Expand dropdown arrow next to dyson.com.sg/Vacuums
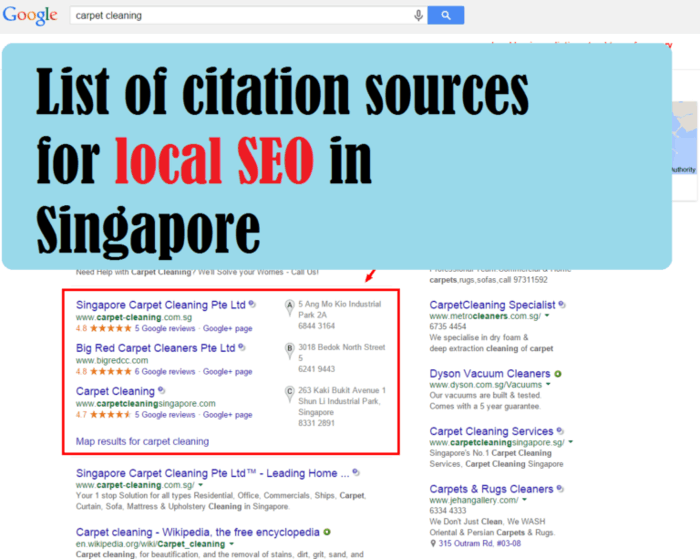Screen dimensions: 700x559 point(548,384)
